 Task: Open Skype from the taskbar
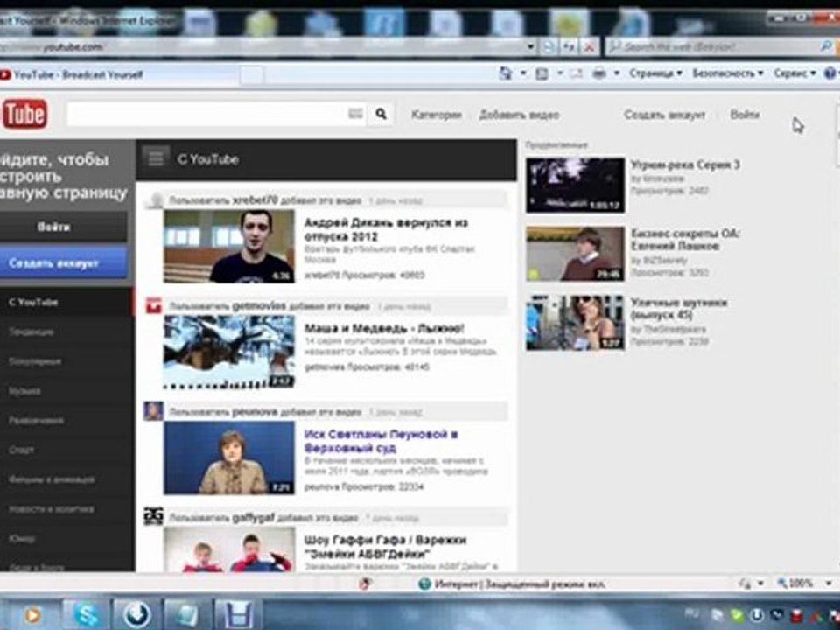[87, 613]
